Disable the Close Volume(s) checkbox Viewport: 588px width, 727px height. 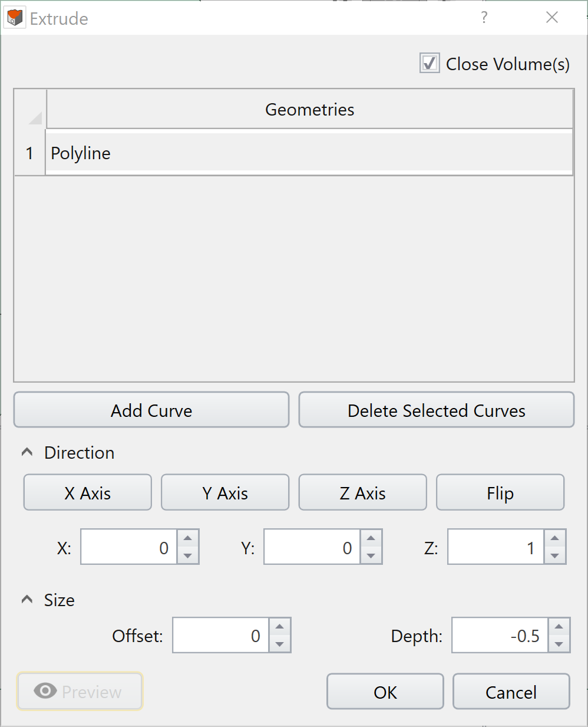point(430,63)
